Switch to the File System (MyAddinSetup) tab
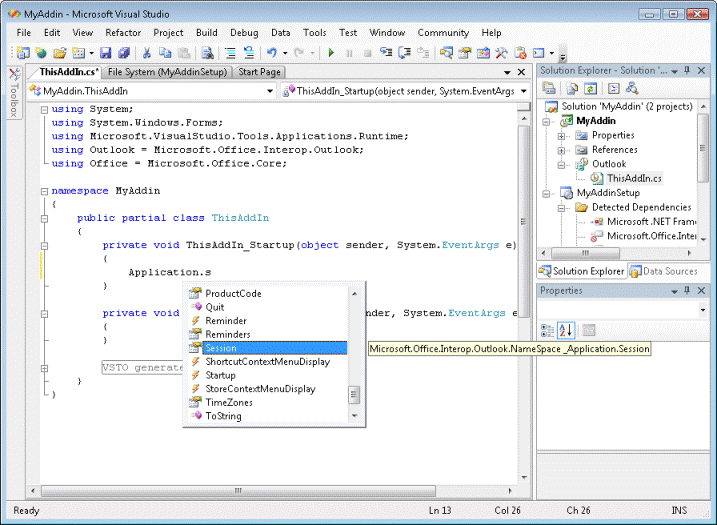 [x=167, y=72]
